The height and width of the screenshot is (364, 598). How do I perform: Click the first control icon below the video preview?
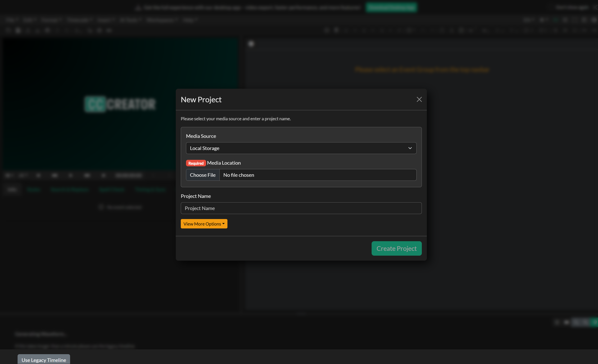point(8,175)
